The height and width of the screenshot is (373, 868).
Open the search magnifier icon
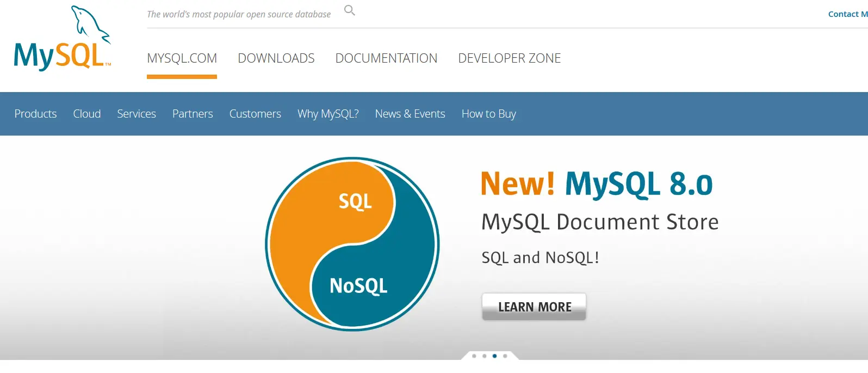[350, 10]
